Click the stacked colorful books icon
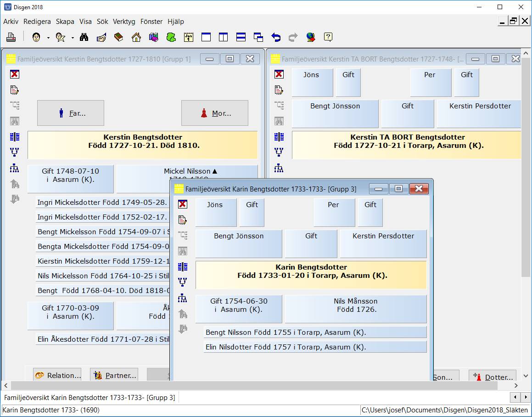 click(154, 37)
